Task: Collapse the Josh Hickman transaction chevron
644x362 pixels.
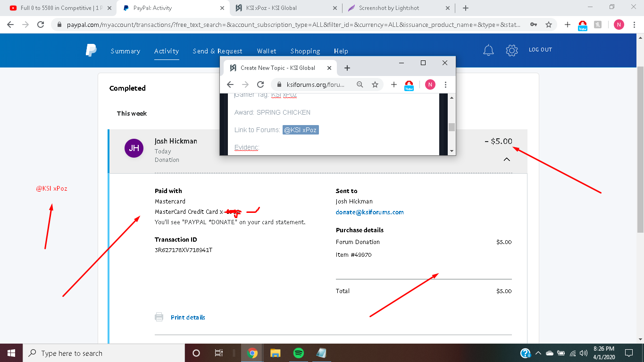Action: pyautogui.click(x=507, y=160)
